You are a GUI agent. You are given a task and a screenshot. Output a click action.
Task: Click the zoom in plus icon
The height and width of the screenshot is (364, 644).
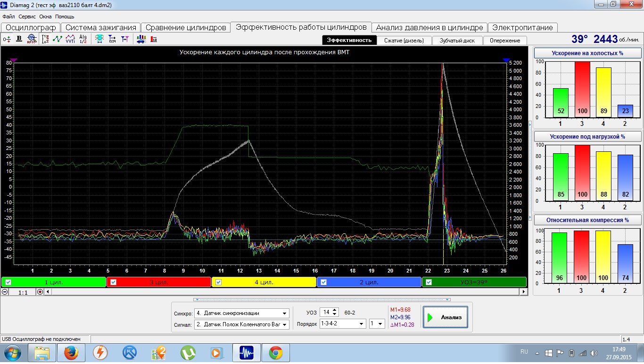pyautogui.click(x=40, y=292)
